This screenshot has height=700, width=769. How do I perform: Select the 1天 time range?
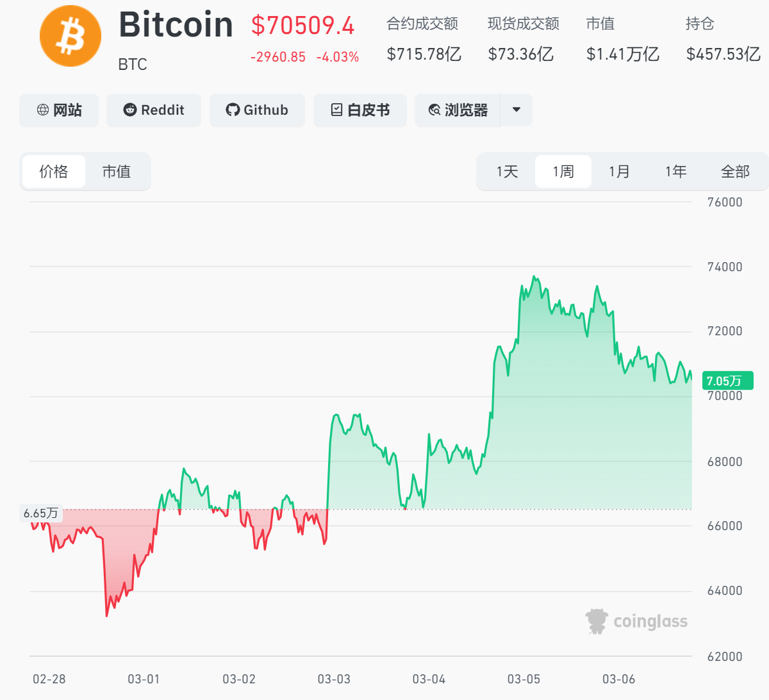pyautogui.click(x=507, y=171)
